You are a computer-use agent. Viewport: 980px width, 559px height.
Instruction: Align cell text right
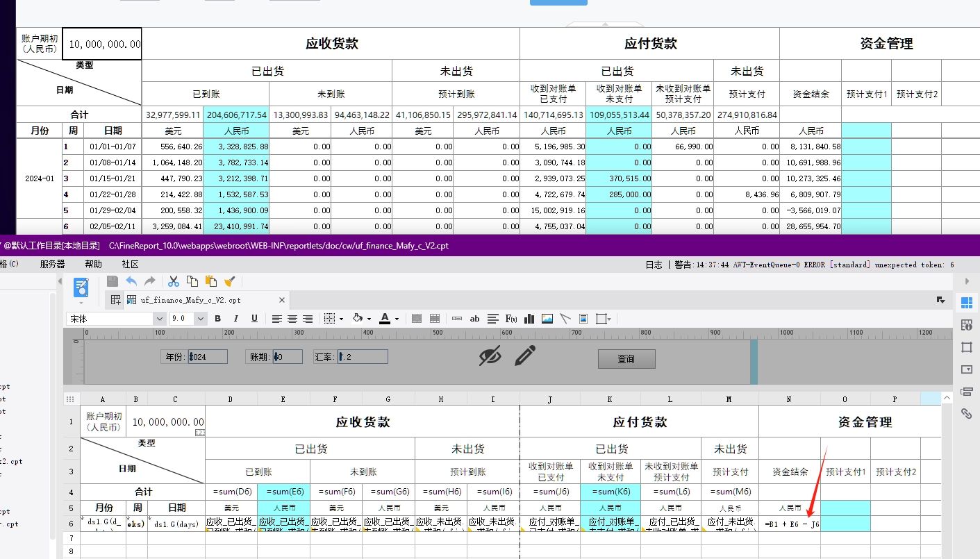click(308, 319)
